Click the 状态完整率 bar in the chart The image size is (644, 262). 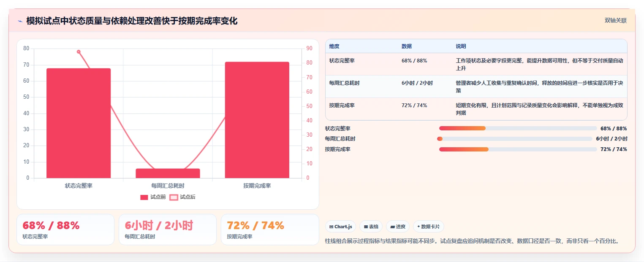(x=79, y=123)
